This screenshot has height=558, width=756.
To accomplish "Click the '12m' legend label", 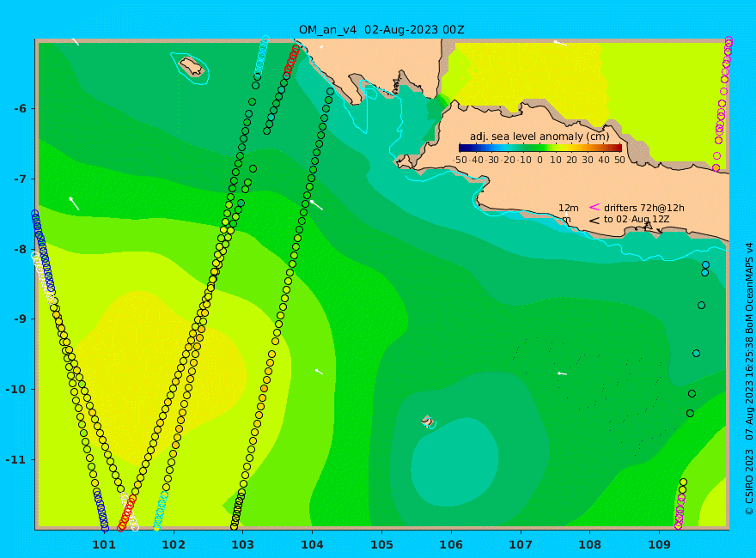I will tap(569, 208).
